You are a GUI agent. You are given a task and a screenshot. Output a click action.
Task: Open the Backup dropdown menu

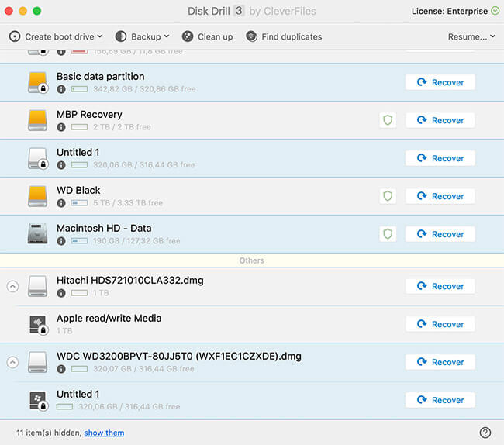point(142,36)
